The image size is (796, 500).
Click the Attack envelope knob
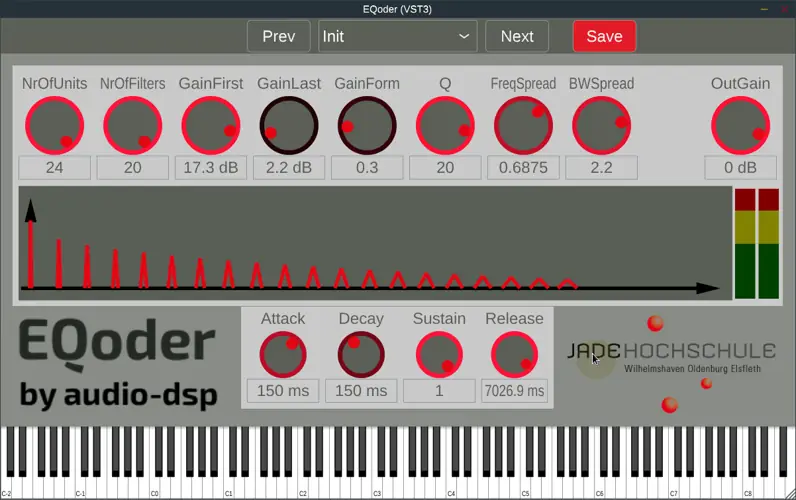coord(283,354)
